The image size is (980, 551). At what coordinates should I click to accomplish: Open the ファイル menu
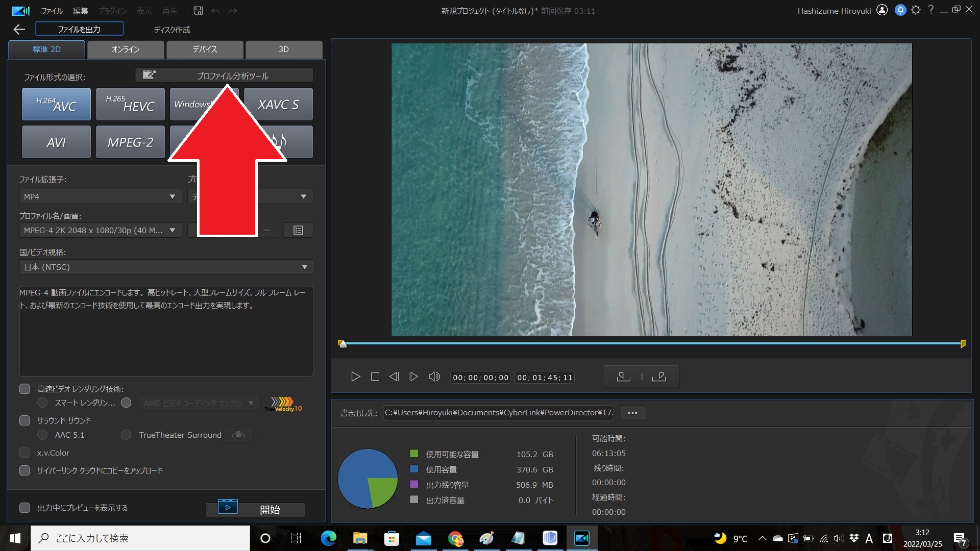tap(52, 11)
